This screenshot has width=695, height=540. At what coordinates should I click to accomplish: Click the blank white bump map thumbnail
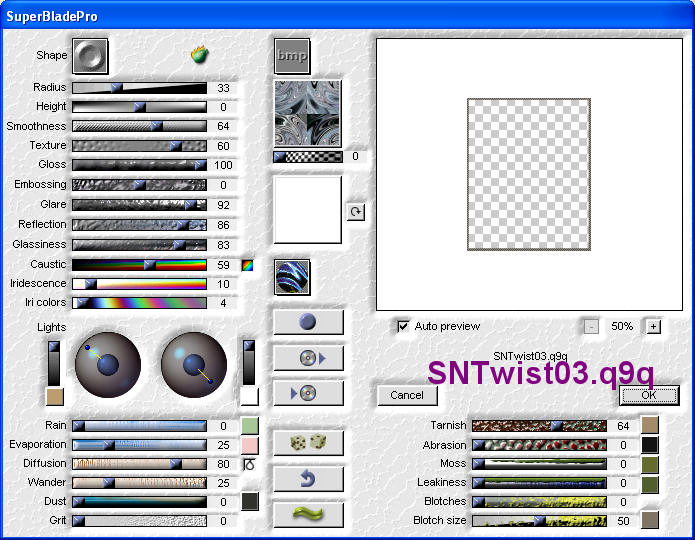pyautogui.click(x=308, y=210)
